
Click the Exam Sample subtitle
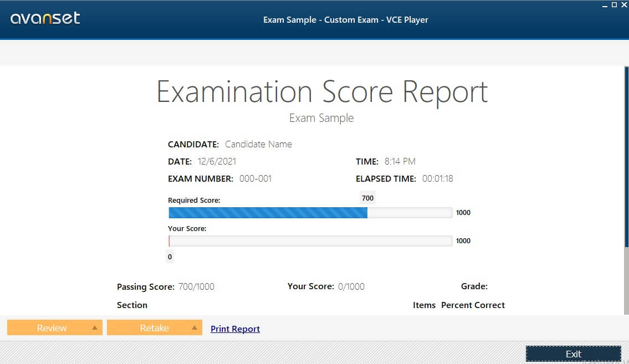tap(321, 118)
